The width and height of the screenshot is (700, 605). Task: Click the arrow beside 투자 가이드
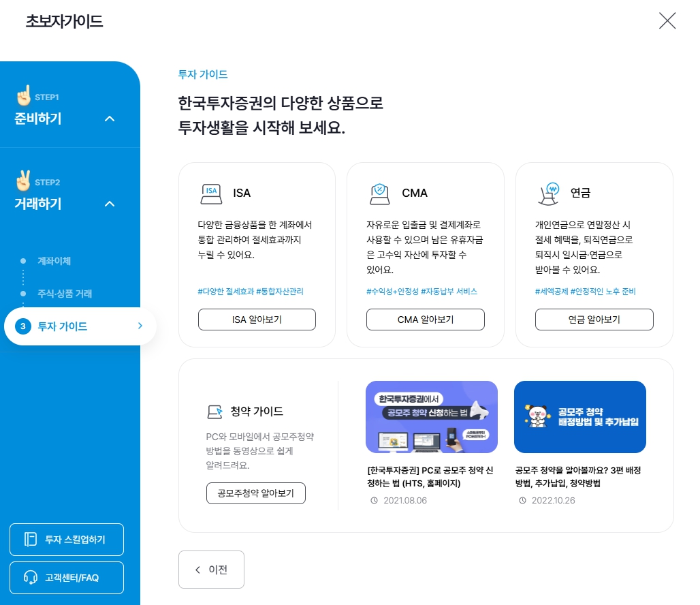pyautogui.click(x=140, y=326)
